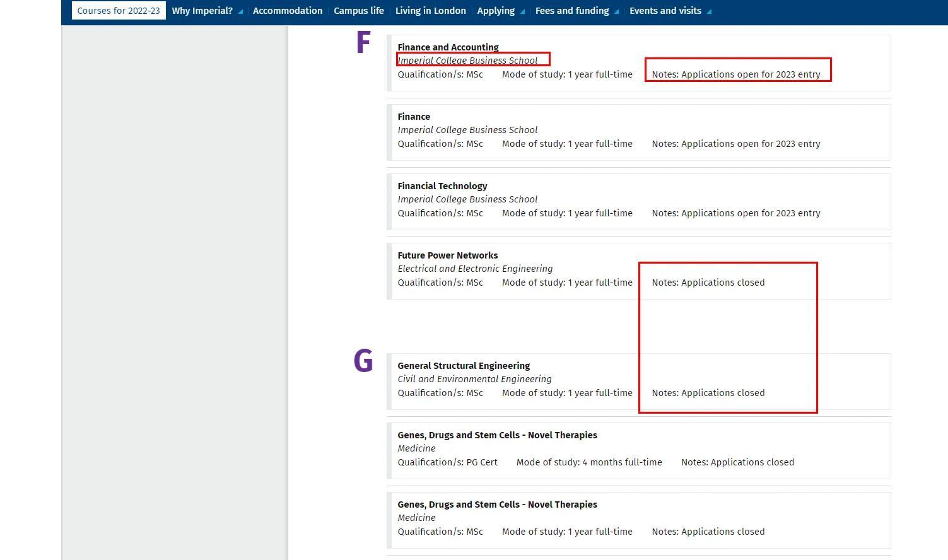Click Applications closed note for Future Power Networks
The height and width of the screenshot is (560, 948).
708,283
